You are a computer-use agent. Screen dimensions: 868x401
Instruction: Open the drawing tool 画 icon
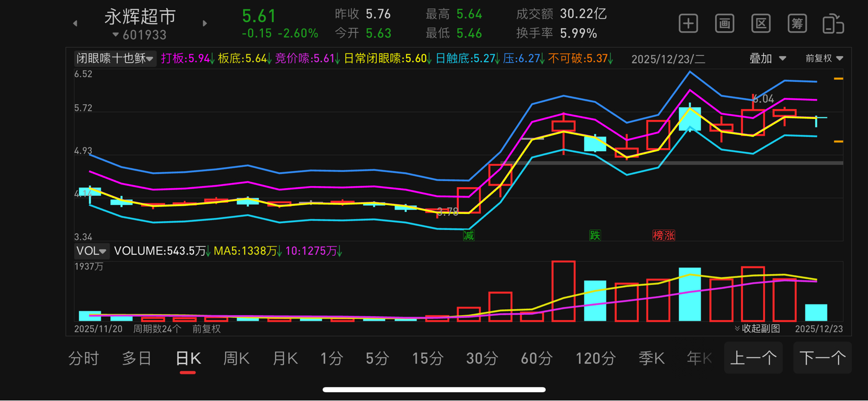725,23
